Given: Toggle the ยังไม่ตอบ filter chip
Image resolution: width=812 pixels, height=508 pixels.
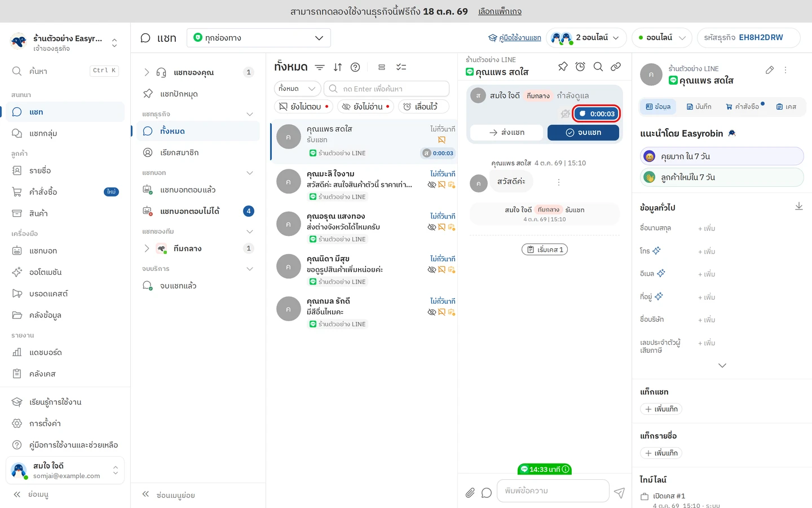Looking at the screenshot, I should pyautogui.click(x=304, y=106).
